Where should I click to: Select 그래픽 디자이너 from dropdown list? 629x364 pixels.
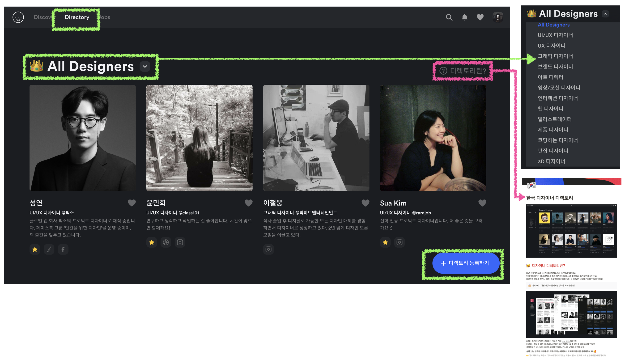555,56
